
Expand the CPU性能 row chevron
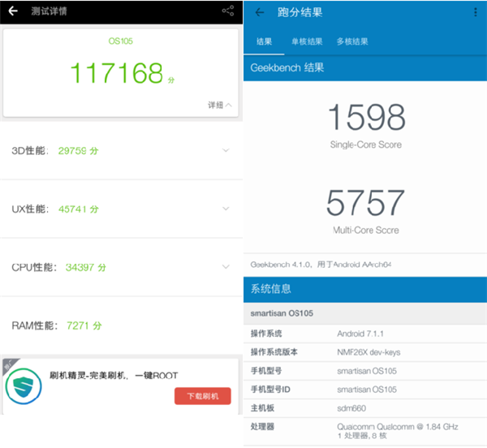(x=226, y=267)
